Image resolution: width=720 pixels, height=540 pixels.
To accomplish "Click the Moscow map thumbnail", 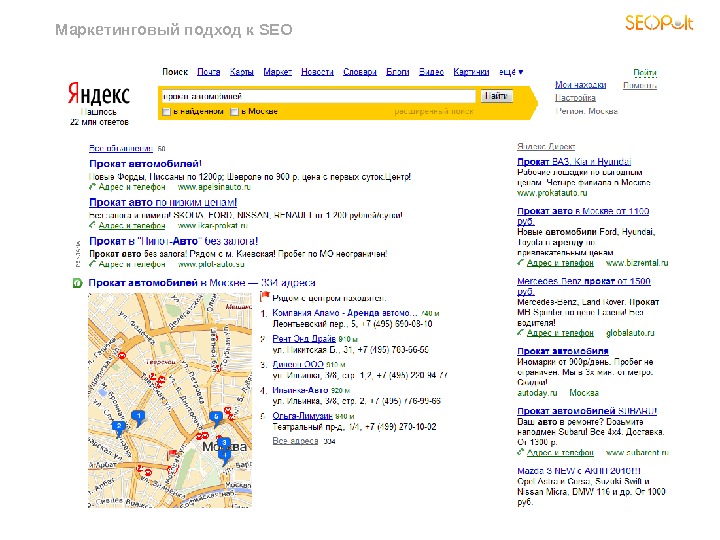I will [x=170, y=400].
